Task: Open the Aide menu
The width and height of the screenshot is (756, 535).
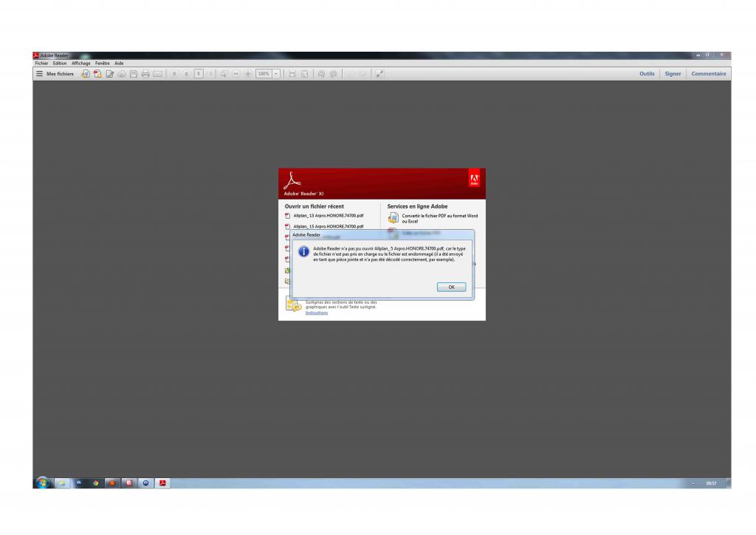Action: [119, 64]
